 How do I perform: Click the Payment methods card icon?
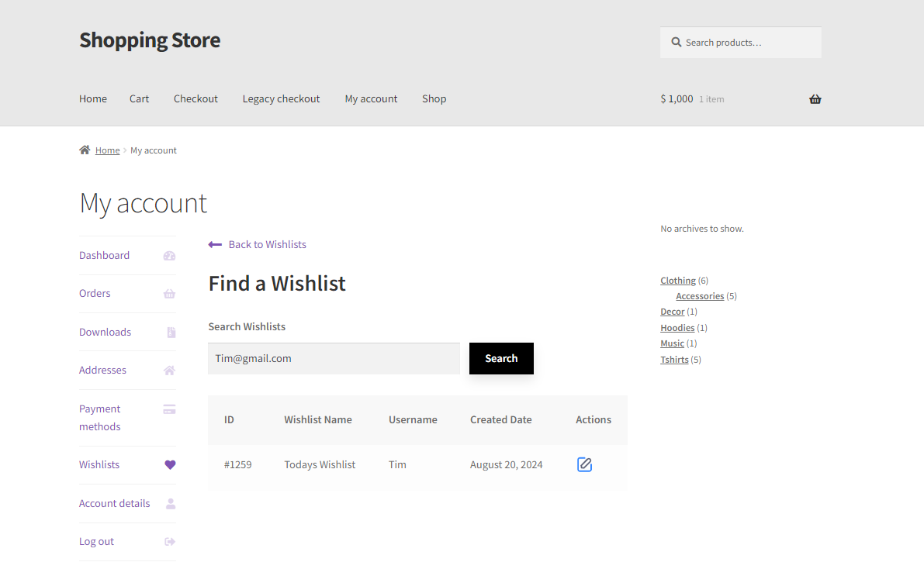169,409
